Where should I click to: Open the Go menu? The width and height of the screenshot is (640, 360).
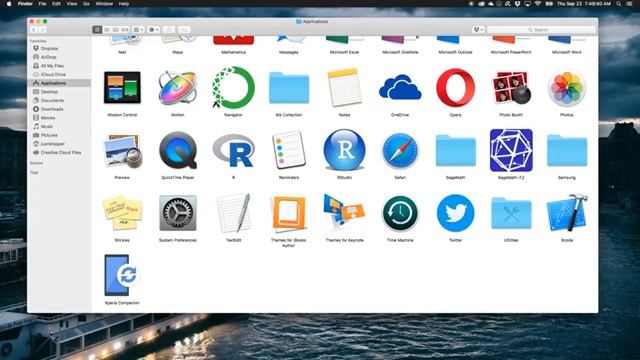pyautogui.click(x=86, y=4)
